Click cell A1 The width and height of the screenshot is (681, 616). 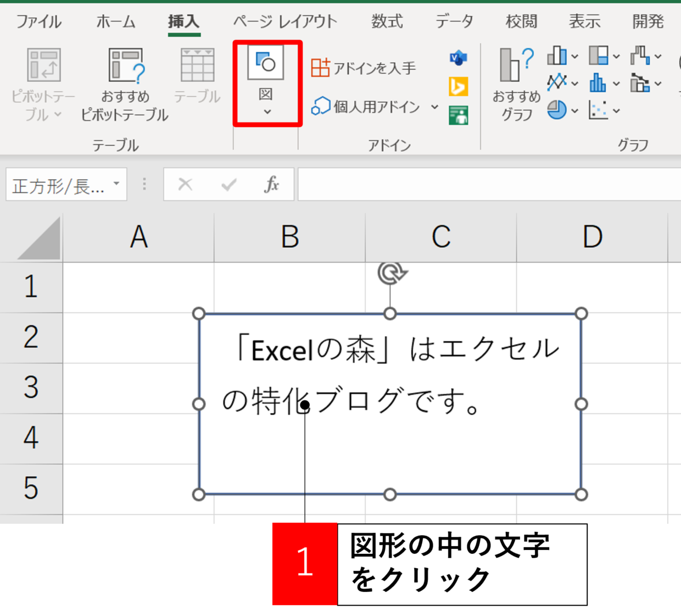[138, 287]
